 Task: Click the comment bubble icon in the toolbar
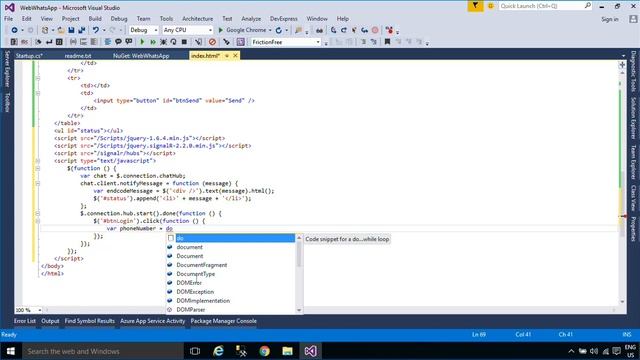point(118,42)
